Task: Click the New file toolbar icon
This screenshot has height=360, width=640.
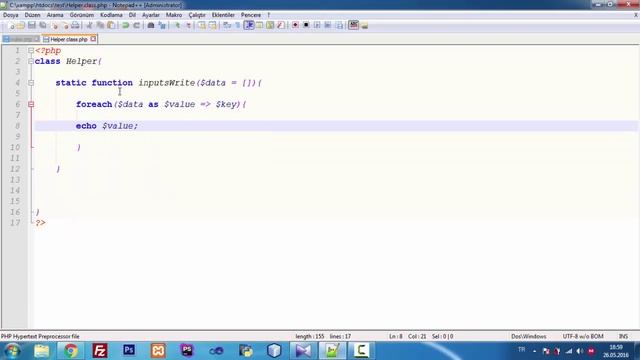Action: tap(11, 25)
